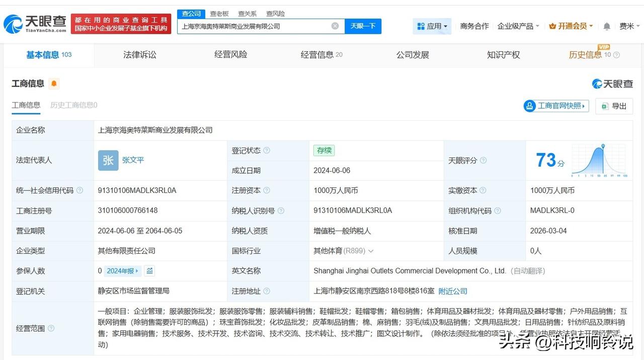The image size is (644, 360).
Task: Open the 工商官网快照 button
Action: 556,106
